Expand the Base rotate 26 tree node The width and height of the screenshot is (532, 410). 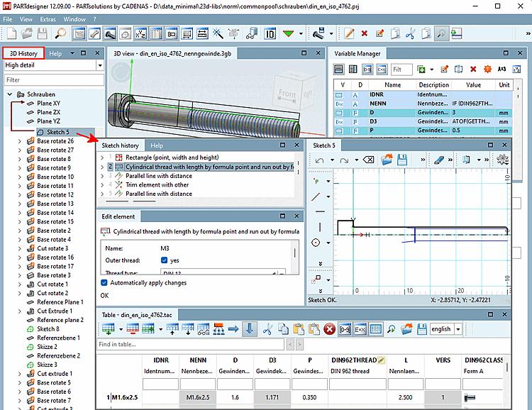click(18, 141)
